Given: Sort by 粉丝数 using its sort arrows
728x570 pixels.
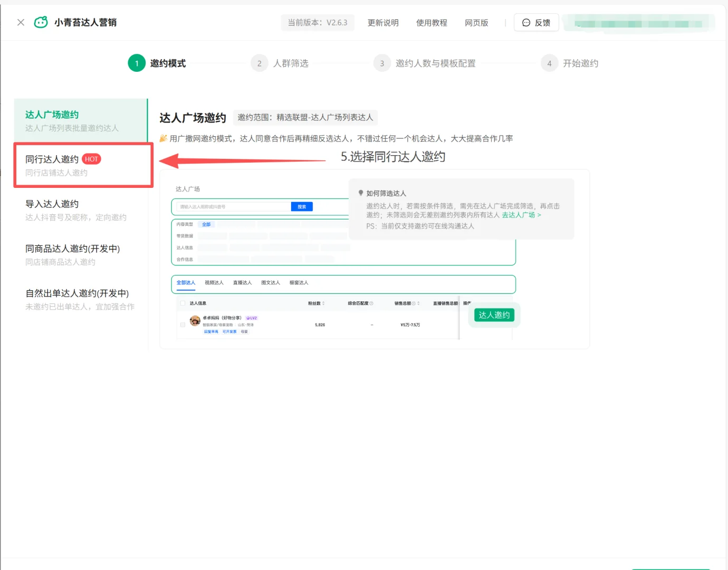Looking at the screenshot, I should tap(323, 303).
